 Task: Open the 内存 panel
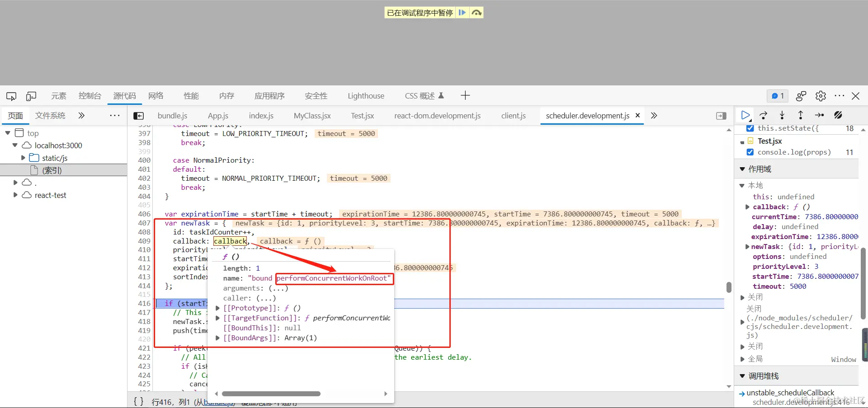pos(226,96)
